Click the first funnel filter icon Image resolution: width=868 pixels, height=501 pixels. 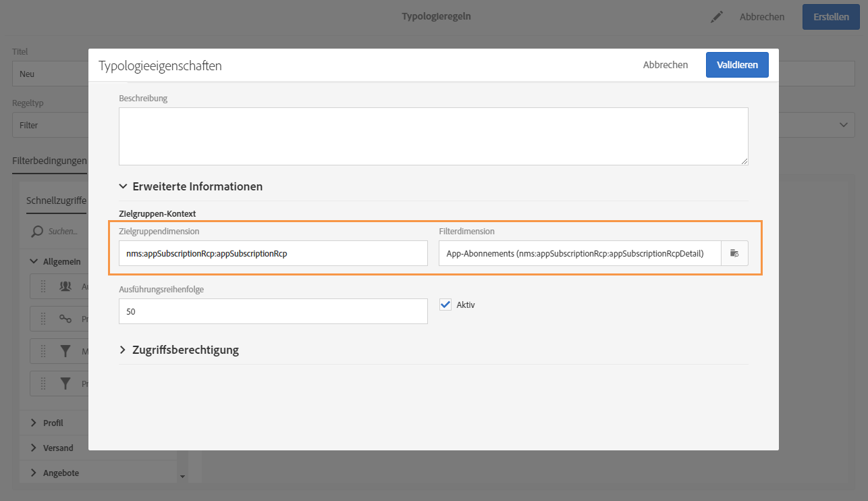[65, 351]
